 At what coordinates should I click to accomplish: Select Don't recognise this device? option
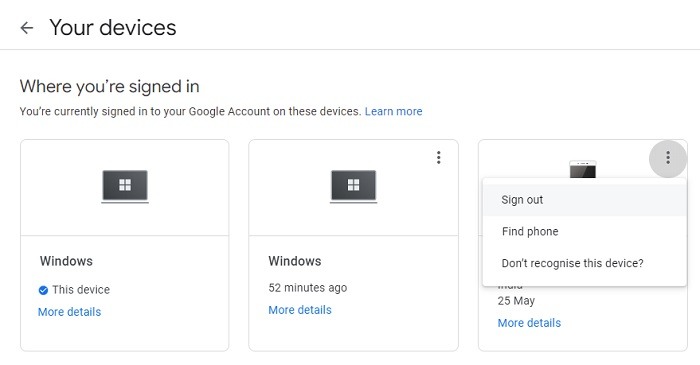[x=584, y=263]
